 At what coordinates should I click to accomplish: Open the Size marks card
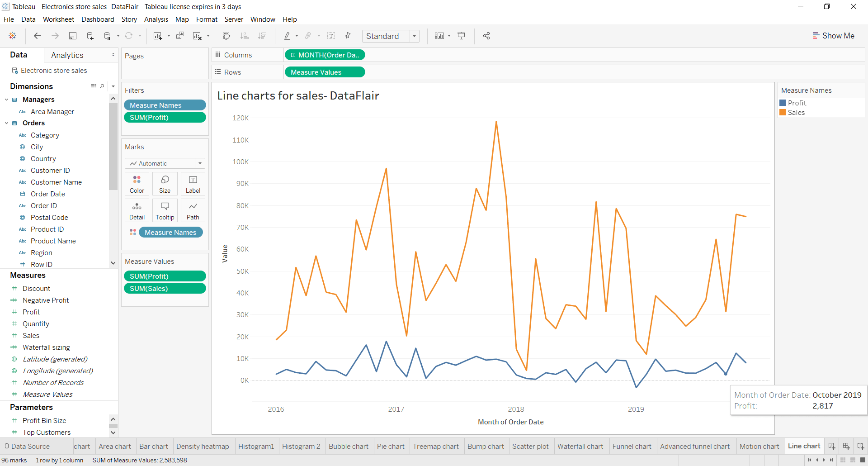(165, 184)
